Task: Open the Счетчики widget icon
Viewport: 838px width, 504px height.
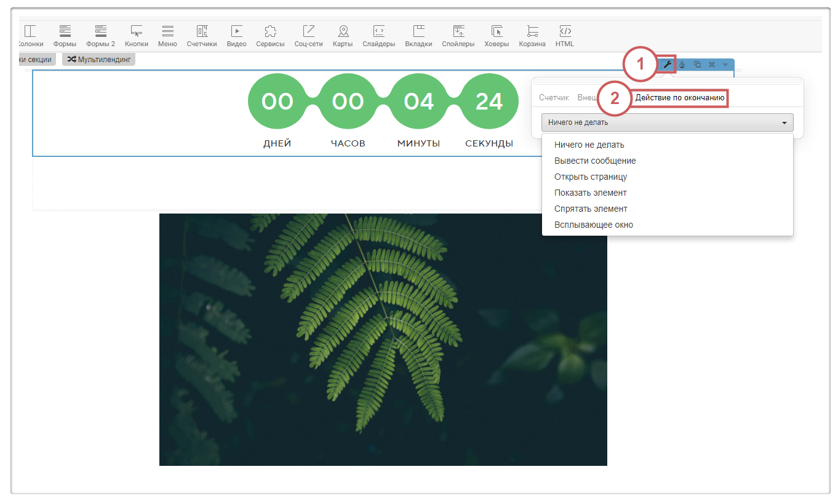Action: (x=202, y=36)
